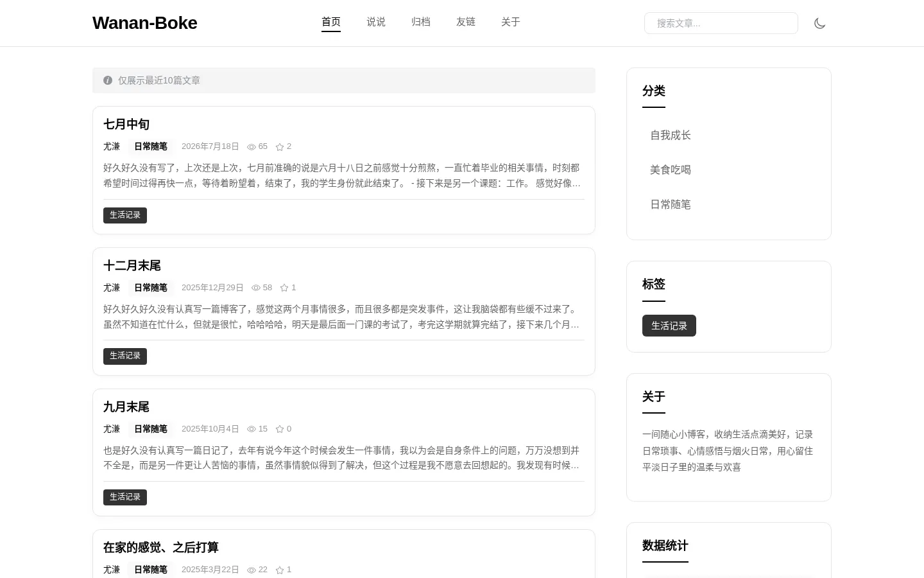Focus the 搜索文章 search field
Screen dimensions: 924x578
click(721, 23)
